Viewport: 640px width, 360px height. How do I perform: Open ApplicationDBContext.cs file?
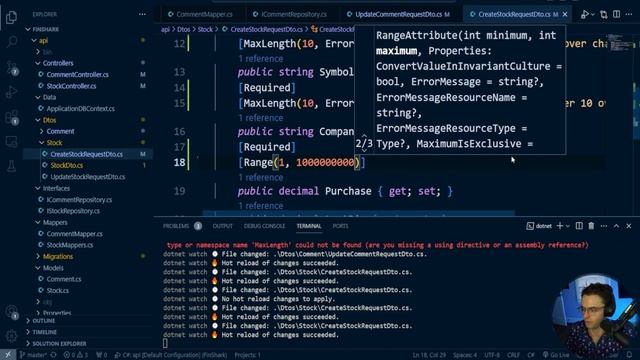(80, 109)
